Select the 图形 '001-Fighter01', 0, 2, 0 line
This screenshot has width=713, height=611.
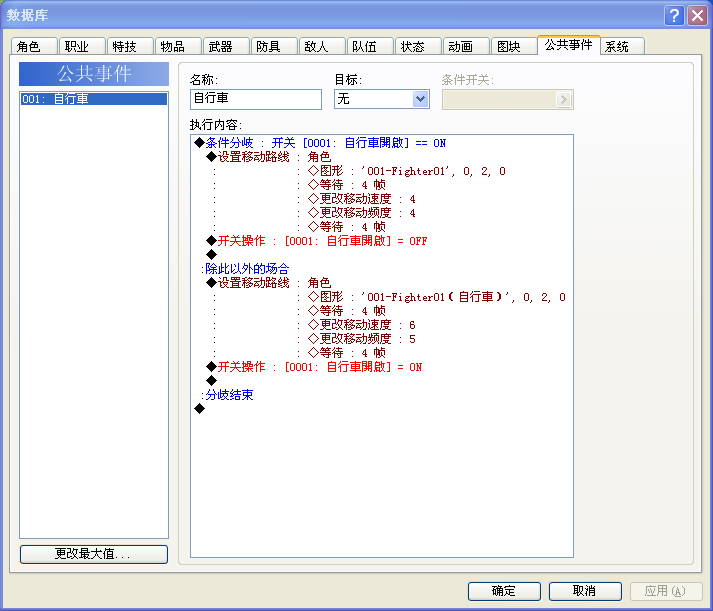coord(407,171)
